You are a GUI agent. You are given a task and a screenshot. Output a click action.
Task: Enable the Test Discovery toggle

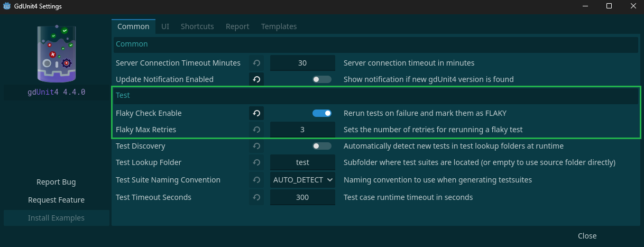321,146
